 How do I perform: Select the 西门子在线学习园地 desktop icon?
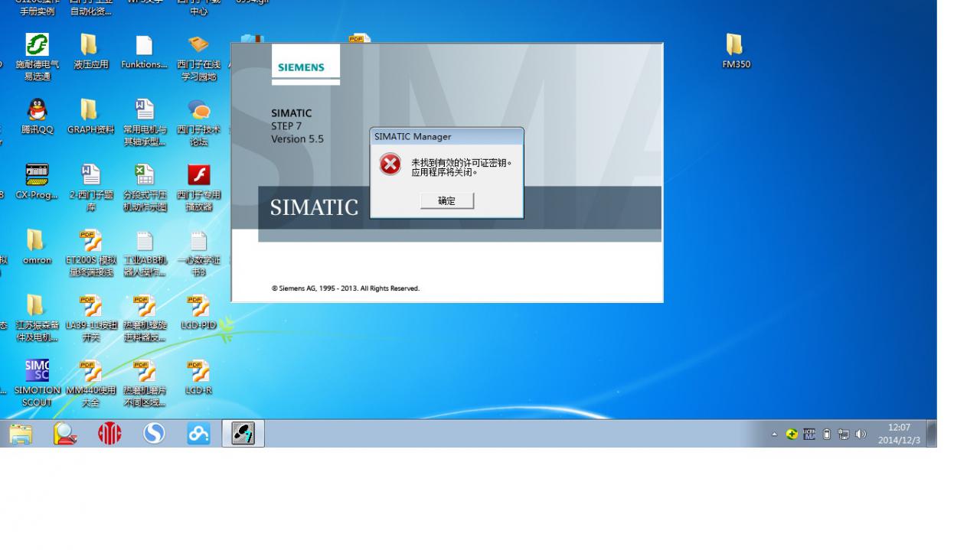[x=198, y=58]
